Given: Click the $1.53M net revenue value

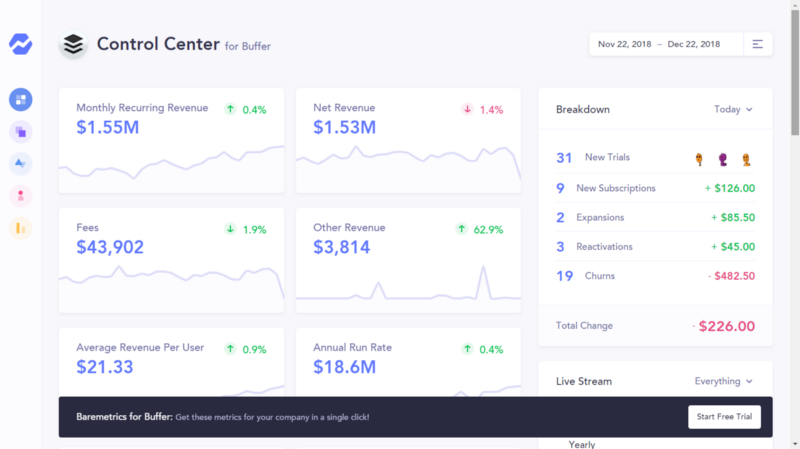Looking at the screenshot, I should [344, 128].
